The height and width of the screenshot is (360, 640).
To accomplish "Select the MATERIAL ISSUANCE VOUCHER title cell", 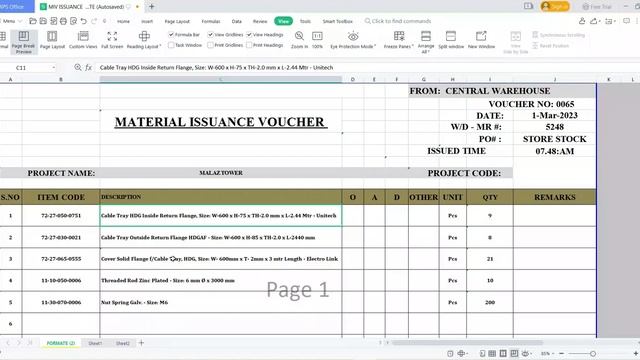I will [x=221, y=122].
